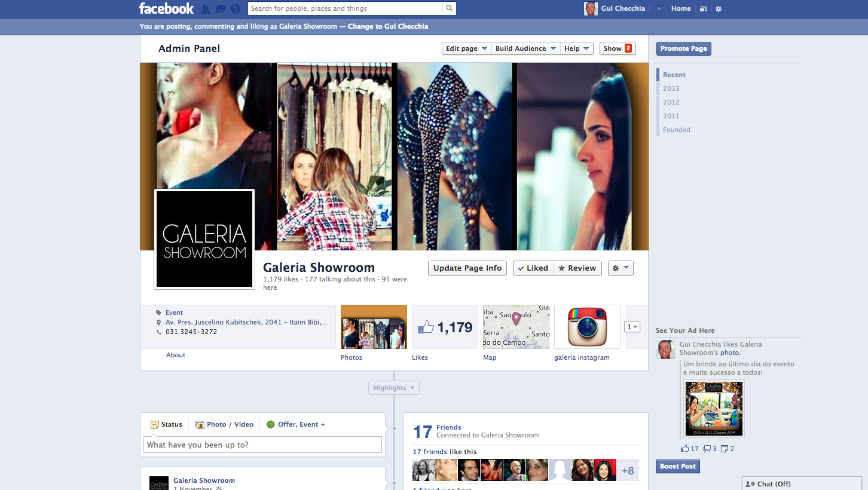Viewport: 868px width, 490px height.
Task: Open the galeria instagram app icon
Action: point(587,327)
